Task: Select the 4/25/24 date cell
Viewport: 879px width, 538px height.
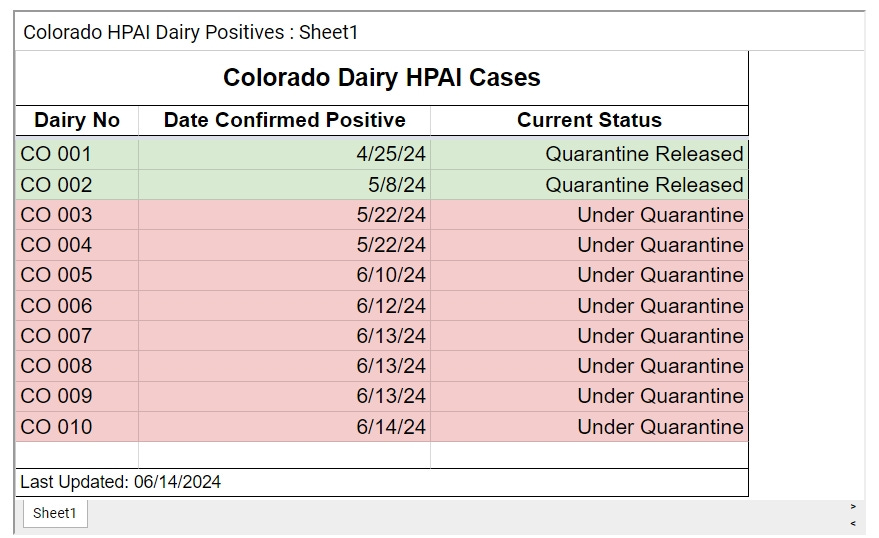Action: click(x=284, y=154)
